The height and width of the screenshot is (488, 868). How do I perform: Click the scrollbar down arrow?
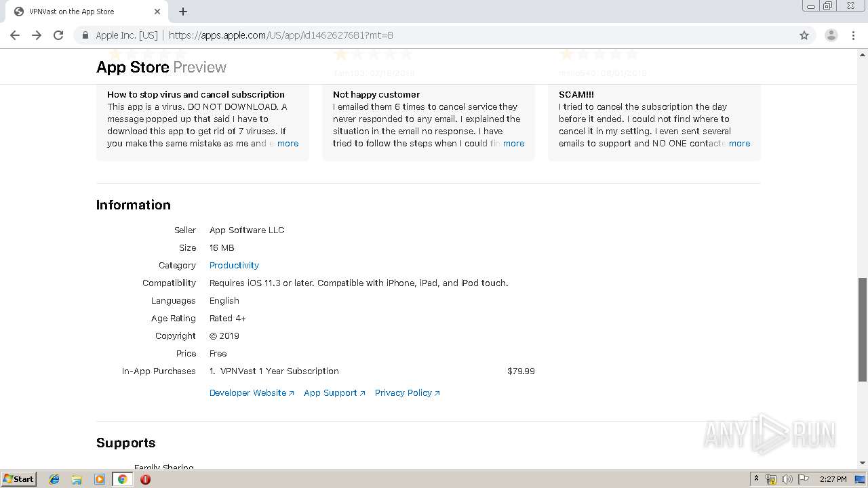863,463
